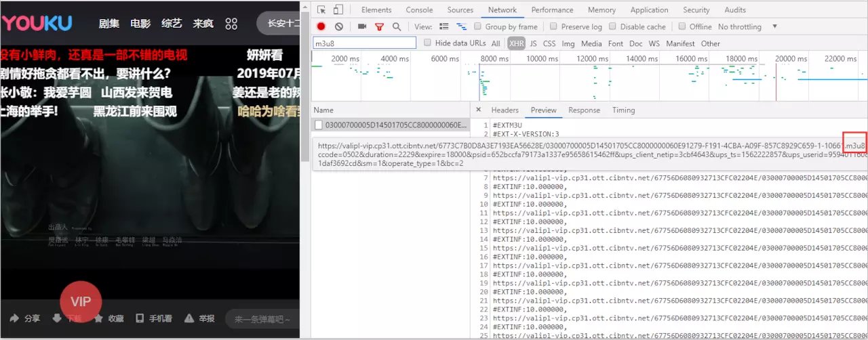Switch to the Headers tab
This screenshot has height=340, width=868.
pos(505,110)
